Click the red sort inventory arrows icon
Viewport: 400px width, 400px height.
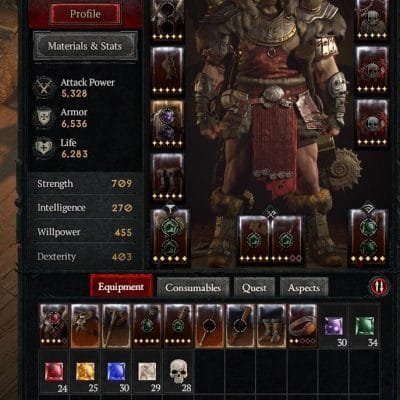click(379, 286)
